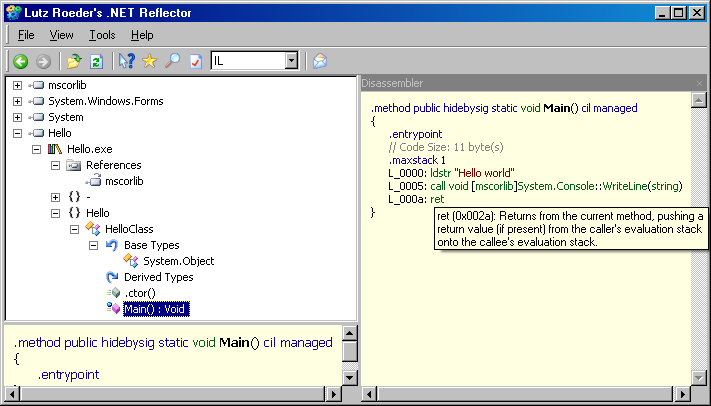Expand the System.Windows.Forms node
711x406 pixels.
pyautogui.click(x=17, y=101)
